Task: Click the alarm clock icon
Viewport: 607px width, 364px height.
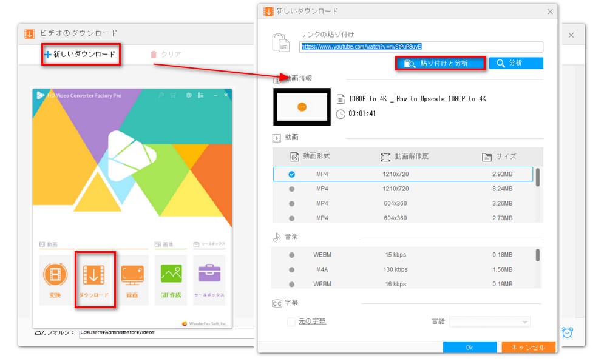Action: click(x=568, y=332)
